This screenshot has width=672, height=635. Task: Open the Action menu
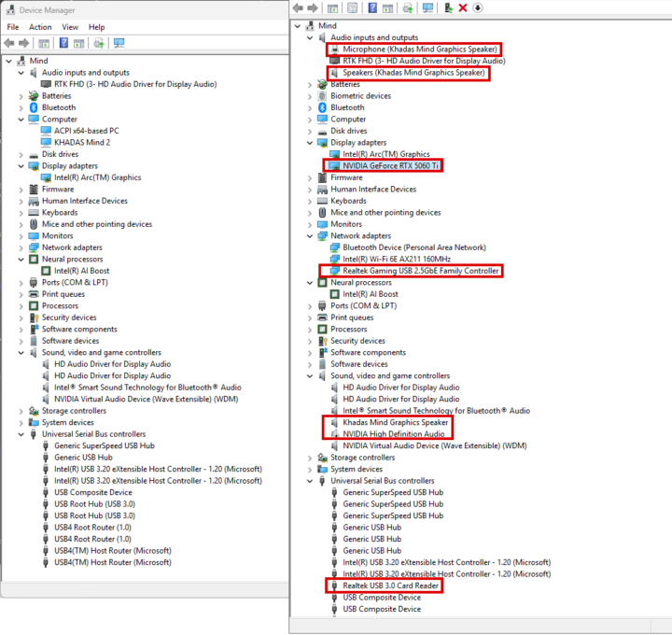coord(40,27)
